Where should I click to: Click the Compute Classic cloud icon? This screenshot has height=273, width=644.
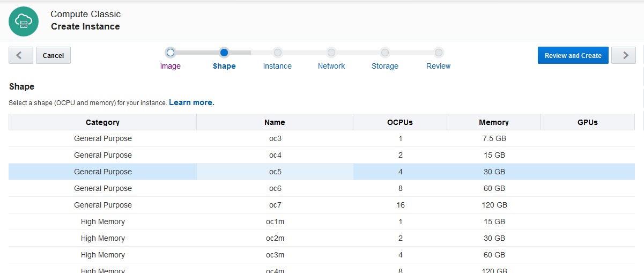click(x=24, y=21)
